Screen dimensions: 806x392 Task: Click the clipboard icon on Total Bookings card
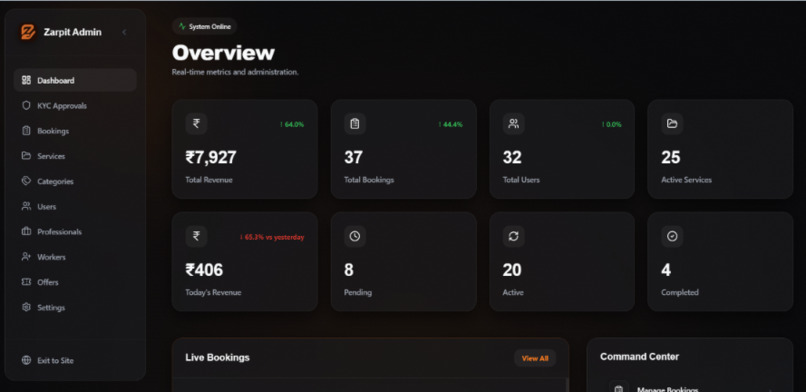click(x=355, y=124)
